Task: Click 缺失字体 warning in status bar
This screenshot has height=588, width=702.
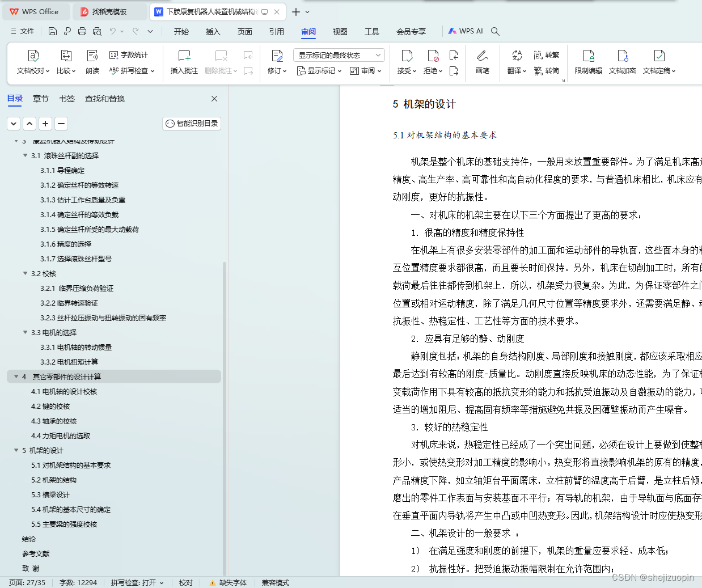Action: (x=228, y=582)
